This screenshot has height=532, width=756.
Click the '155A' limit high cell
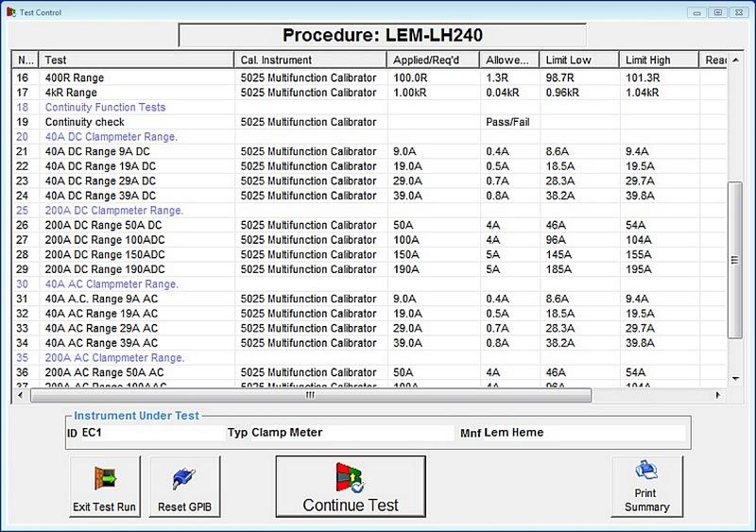coord(659,254)
